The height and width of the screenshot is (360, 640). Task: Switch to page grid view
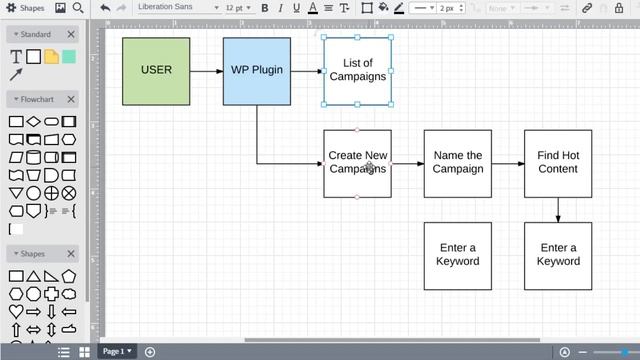84,352
